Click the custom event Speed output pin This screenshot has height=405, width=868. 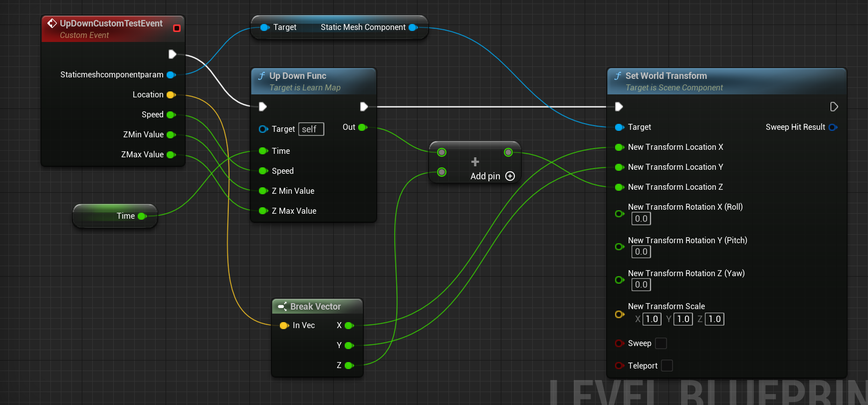[x=171, y=115]
